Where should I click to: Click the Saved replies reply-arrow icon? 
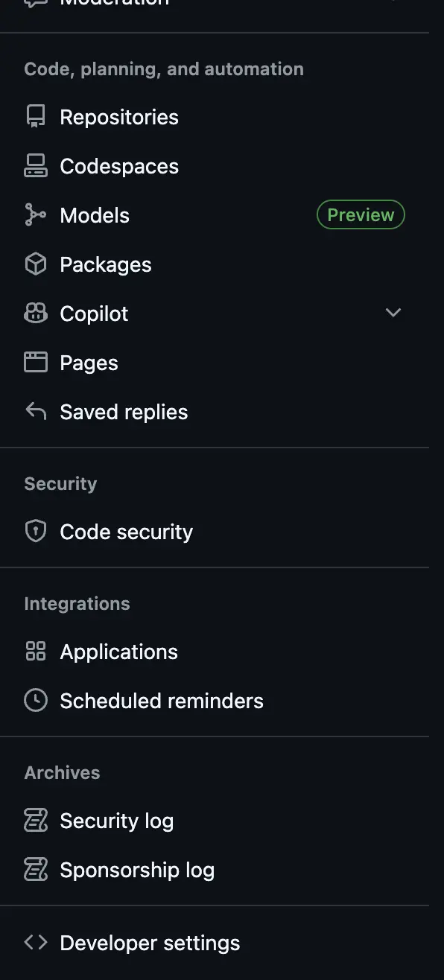[34, 410]
